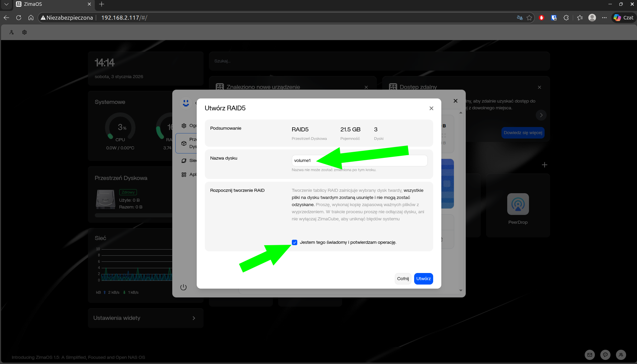This screenshot has height=364, width=637.
Task: Click the Dowiedz się więcej button
Action: pos(523,133)
